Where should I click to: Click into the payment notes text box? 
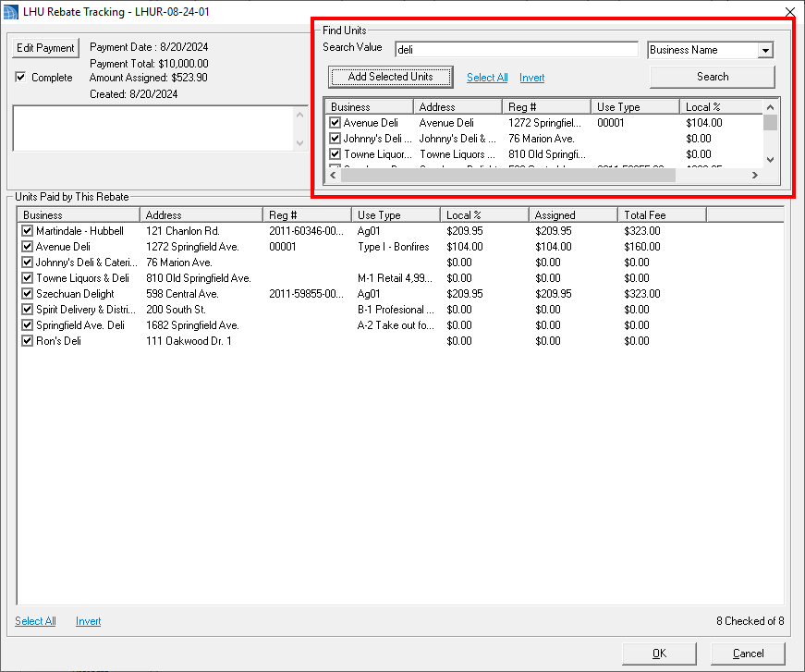point(154,128)
